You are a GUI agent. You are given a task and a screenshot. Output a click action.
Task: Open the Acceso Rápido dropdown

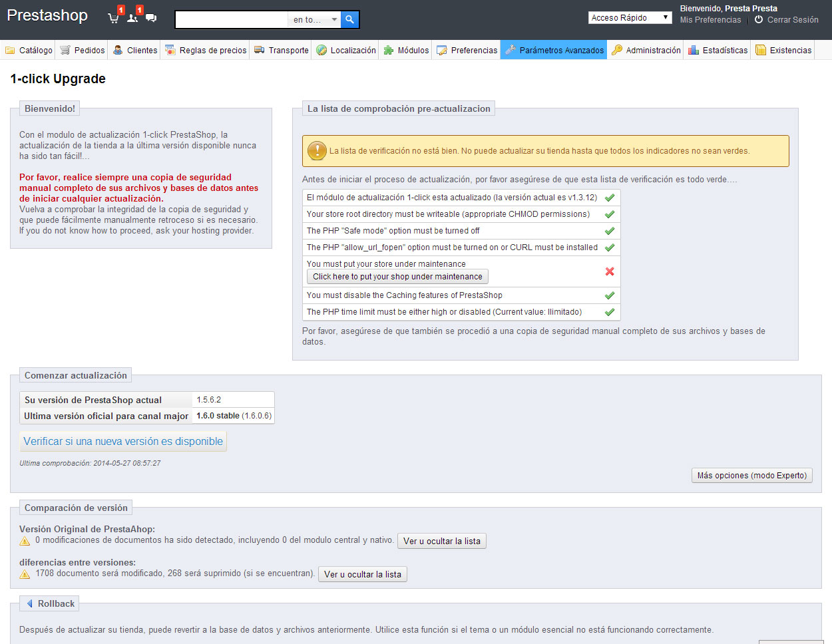630,18
